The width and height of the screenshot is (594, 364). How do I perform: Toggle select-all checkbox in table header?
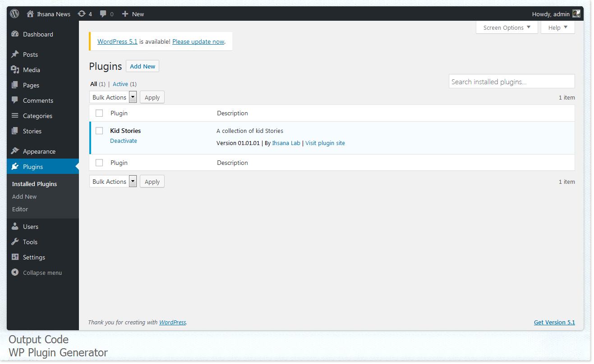point(99,113)
